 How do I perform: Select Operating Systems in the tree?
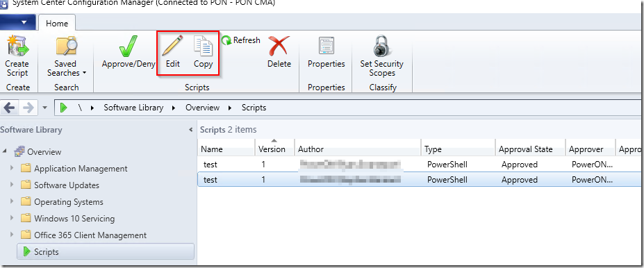pos(69,202)
